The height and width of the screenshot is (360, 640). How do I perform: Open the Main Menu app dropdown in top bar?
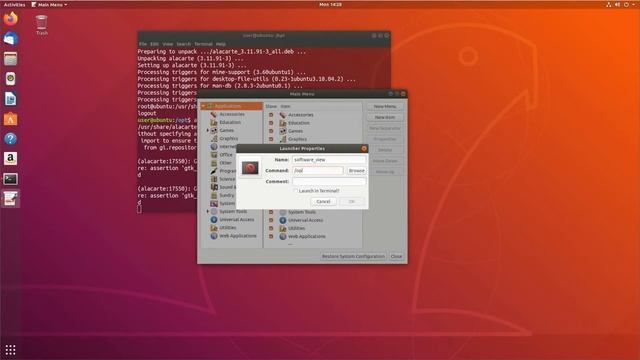pyautogui.click(x=49, y=4)
